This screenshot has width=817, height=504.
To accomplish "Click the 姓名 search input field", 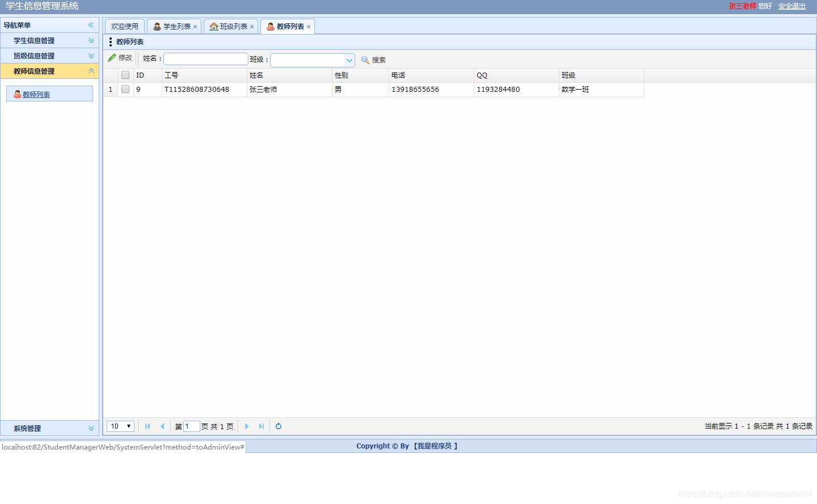I will (206, 59).
